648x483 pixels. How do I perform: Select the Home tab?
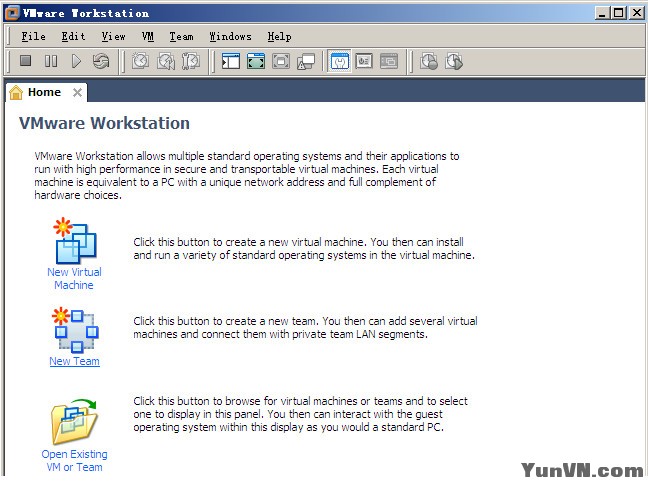[x=44, y=92]
